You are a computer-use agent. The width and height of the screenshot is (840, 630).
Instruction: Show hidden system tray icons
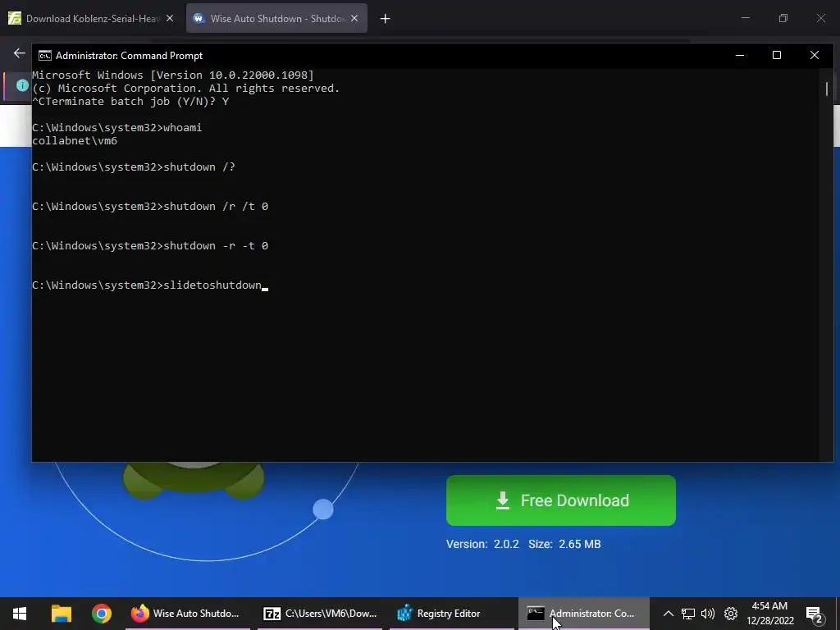click(x=668, y=614)
